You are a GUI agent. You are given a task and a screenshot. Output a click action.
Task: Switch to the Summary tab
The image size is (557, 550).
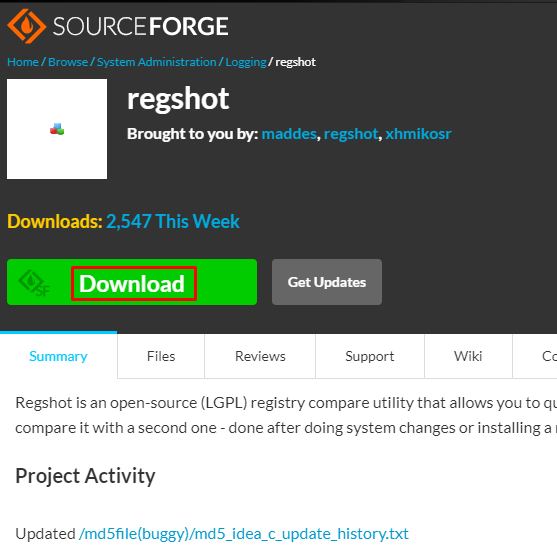point(58,356)
